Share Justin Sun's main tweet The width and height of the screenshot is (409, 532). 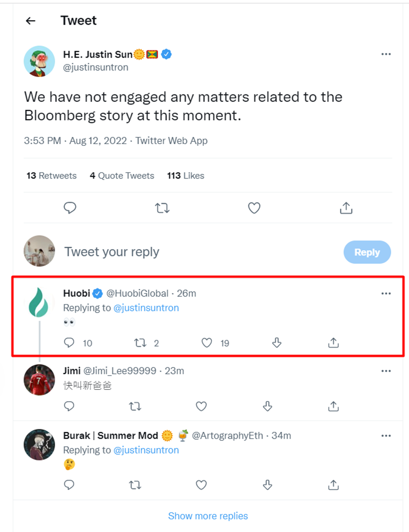pos(346,208)
